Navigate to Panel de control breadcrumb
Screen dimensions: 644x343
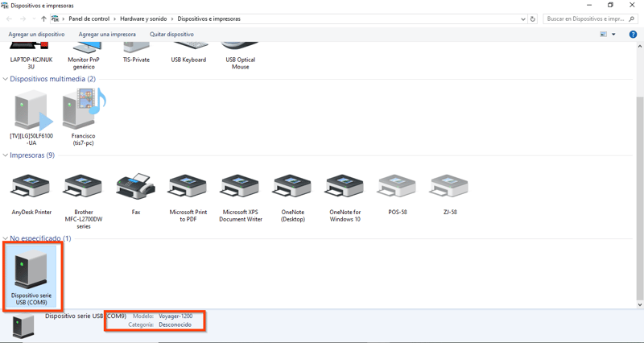pos(89,19)
